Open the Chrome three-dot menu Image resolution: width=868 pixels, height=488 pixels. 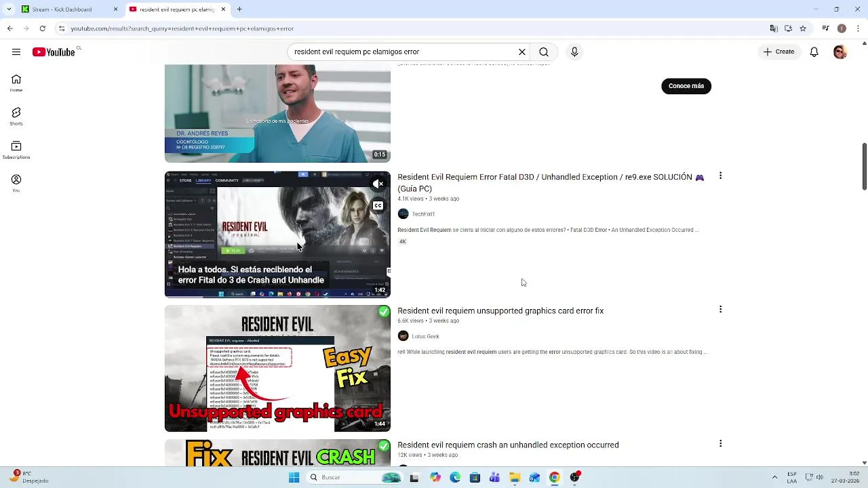(858, 28)
